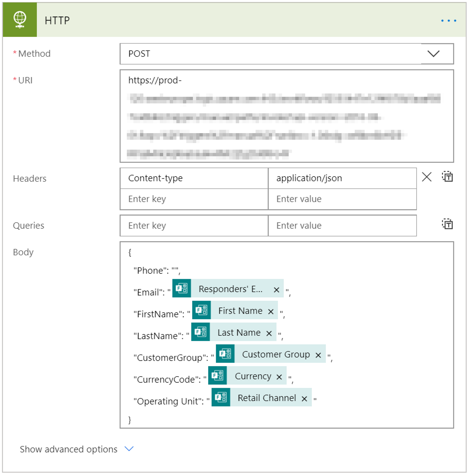Click the "Phone" line in Body
The height and width of the screenshot is (476, 469).
pyautogui.click(x=157, y=271)
